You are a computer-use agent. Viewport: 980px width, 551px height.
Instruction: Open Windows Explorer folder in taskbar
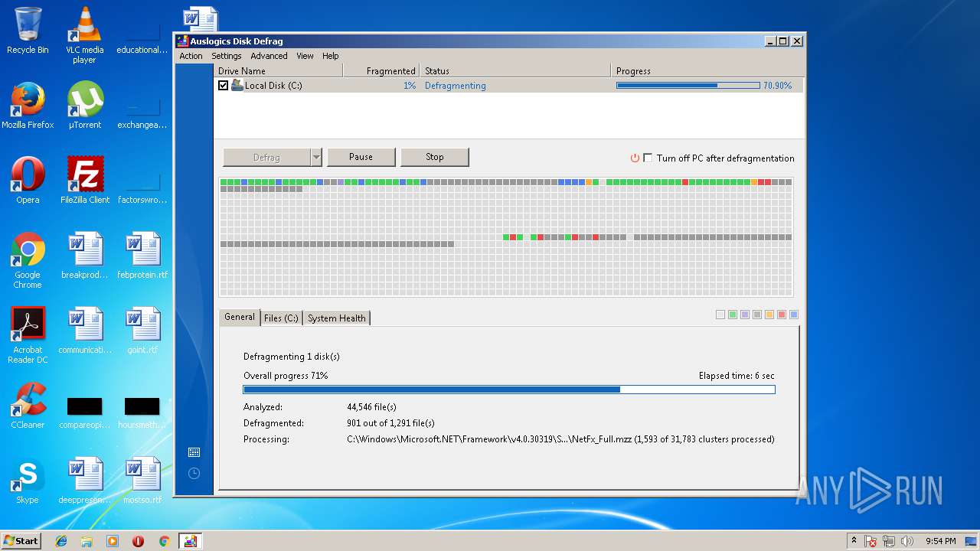click(87, 541)
